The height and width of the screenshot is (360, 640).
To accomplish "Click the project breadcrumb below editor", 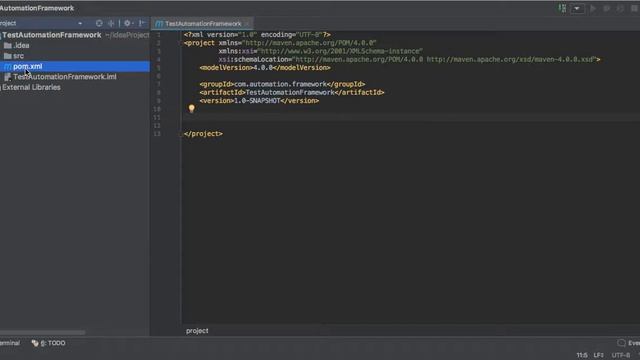I will 197,331.
